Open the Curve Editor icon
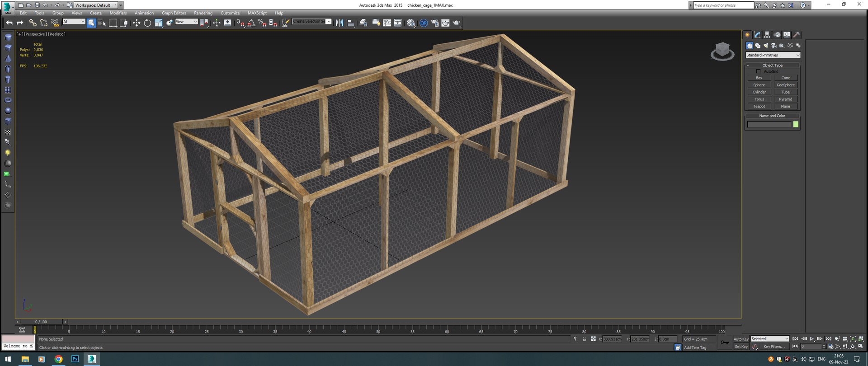 (387, 23)
